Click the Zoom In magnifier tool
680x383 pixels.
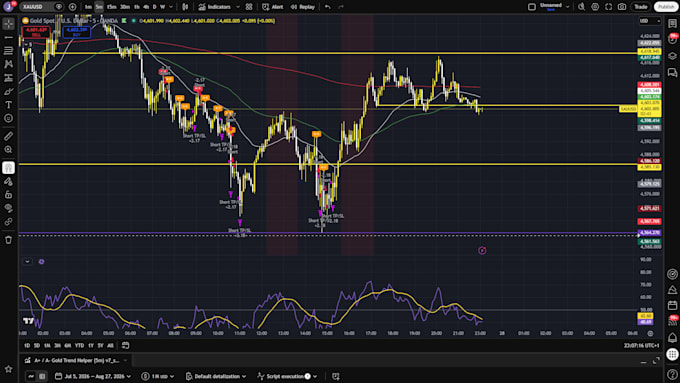click(8, 150)
